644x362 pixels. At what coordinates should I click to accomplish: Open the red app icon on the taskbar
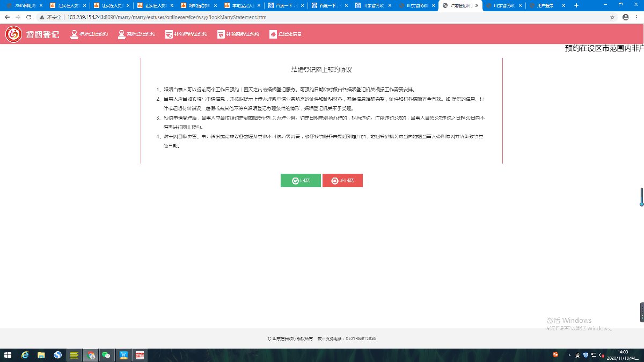140,355
